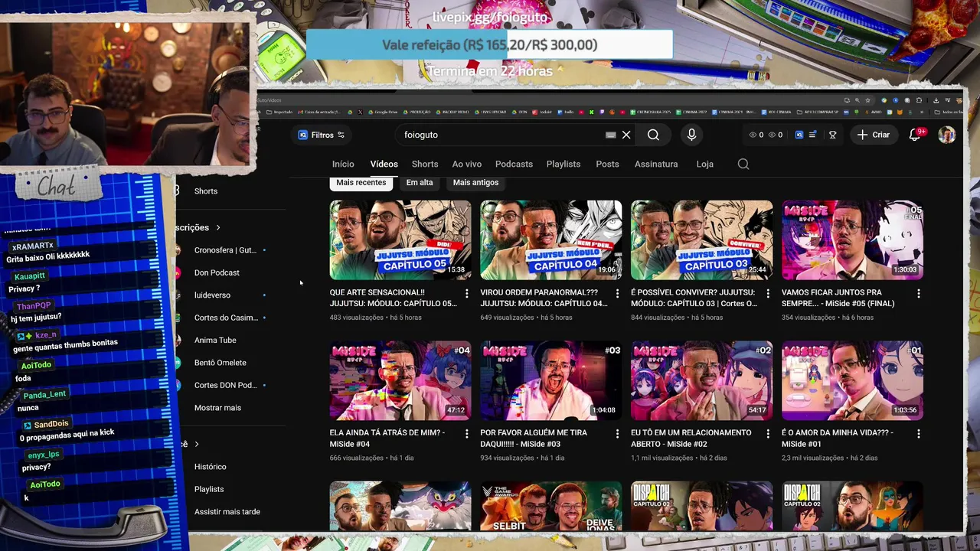The height and width of the screenshot is (551, 980).
Task: Open thumbnail of Jujutsu Módulo Capítulo 05
Action: pyautogui.click(x=400, y=240)
